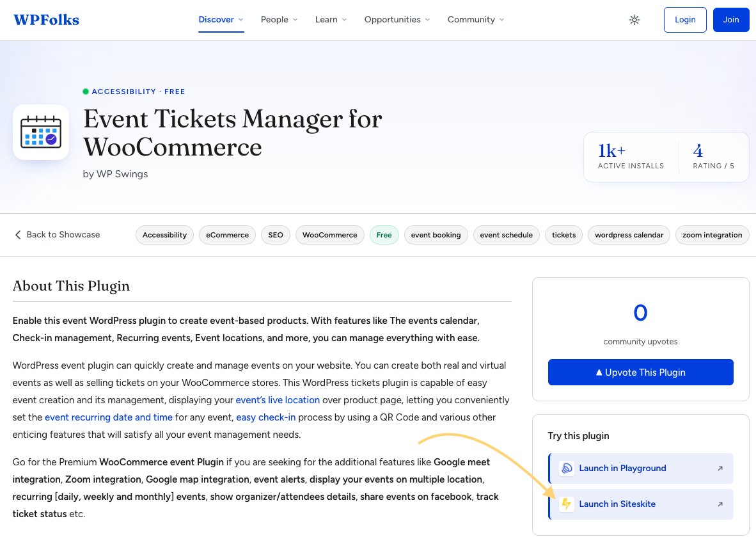Select the green Free tag
Viewport: 756px width, 537px height.
[x=384, y=235]
